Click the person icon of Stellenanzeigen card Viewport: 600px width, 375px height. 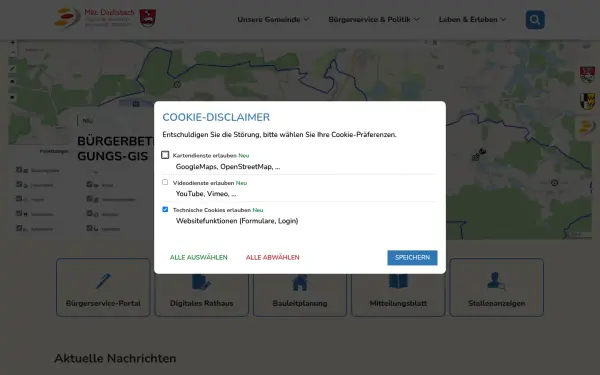click(x=496, y=280)
